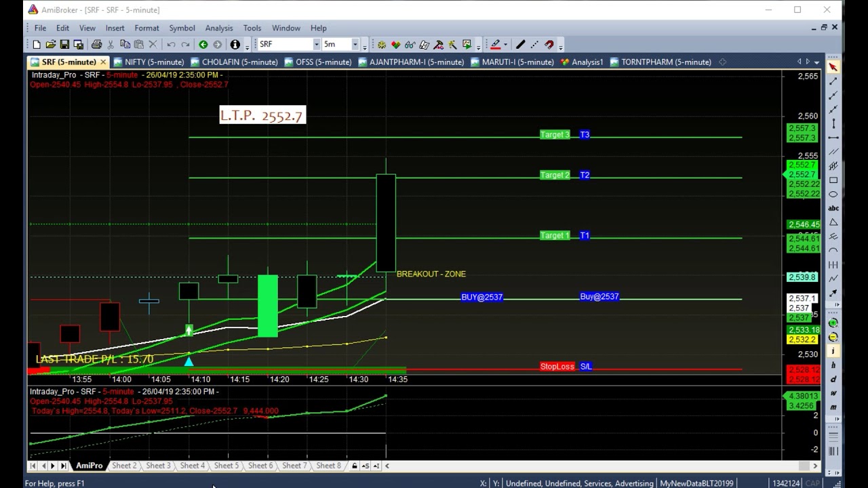Open the File menu
868x488 pixels.
40,28
